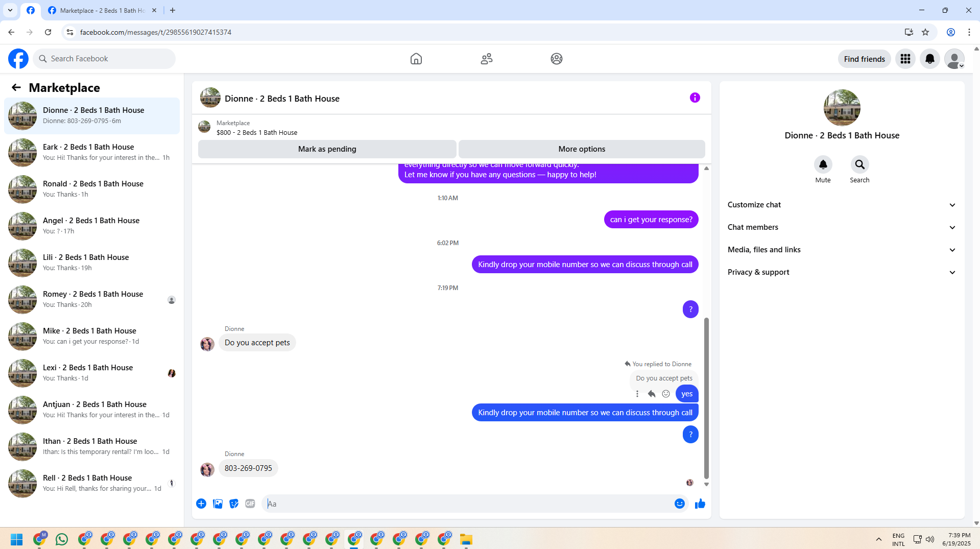Open More options for the listing
The height and width of the screenshot is (549, 980).
582,149
